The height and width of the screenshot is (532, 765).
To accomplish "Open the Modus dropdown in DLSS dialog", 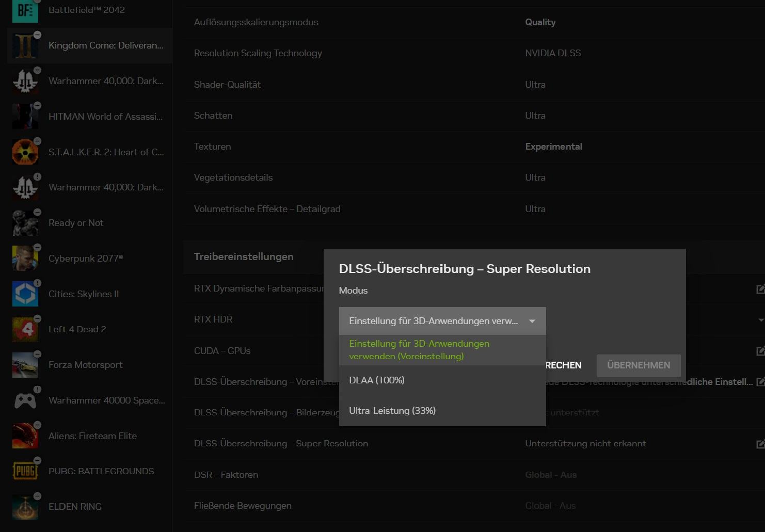I will [442, 321].
